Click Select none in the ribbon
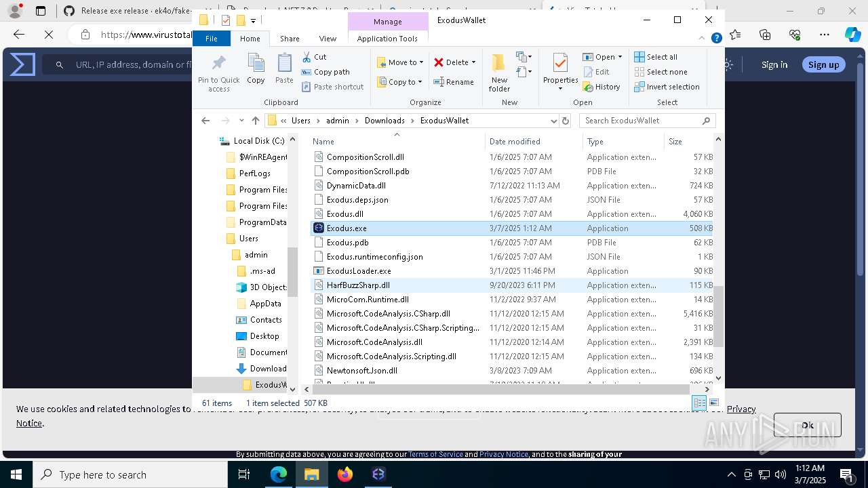The height and width of the screenshot is (488, 868). point(660,72)
